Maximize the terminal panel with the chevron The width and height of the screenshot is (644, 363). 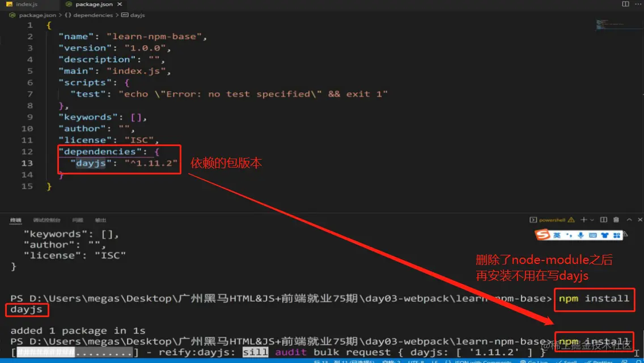point(629,220)
